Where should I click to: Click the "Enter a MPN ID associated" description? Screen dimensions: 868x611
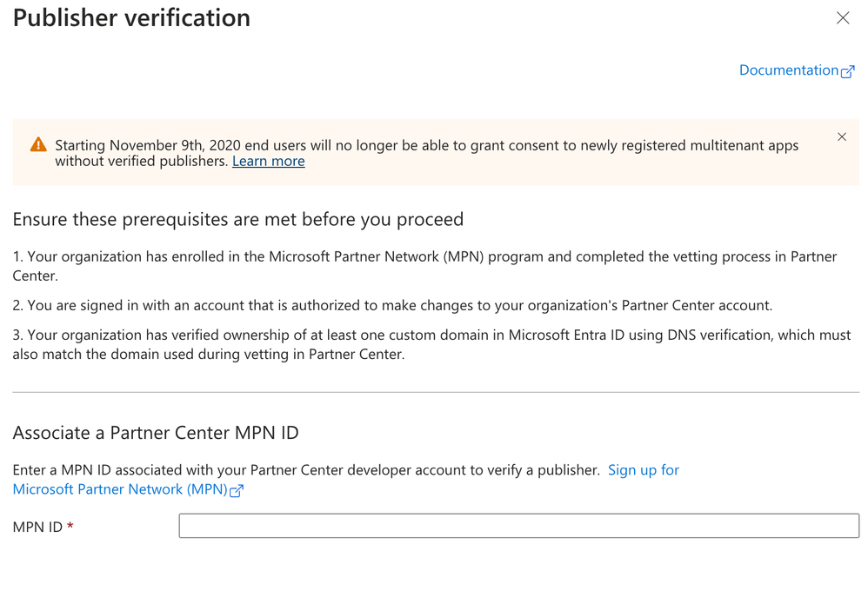coord(306,470)
